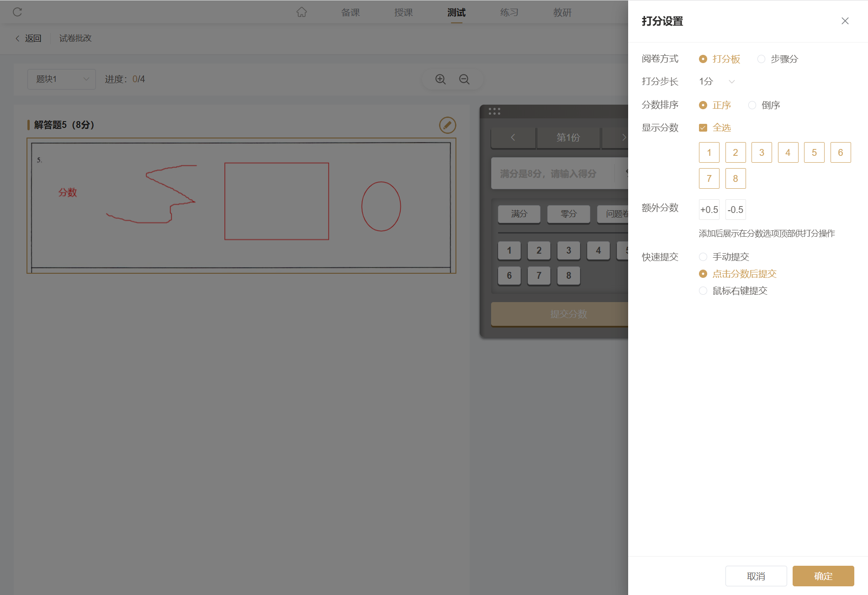
Task: Open the 练习 tab
Action: click(x=509, y=12)
